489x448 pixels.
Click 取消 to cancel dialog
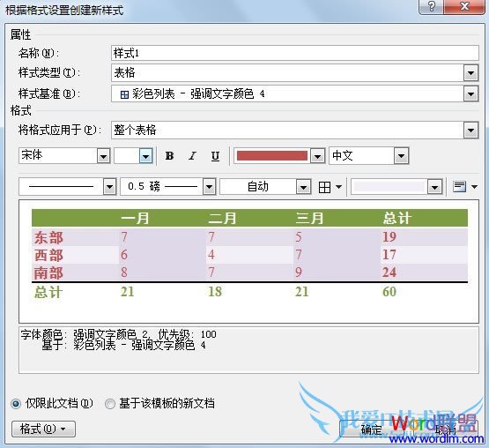click(446, 429)
